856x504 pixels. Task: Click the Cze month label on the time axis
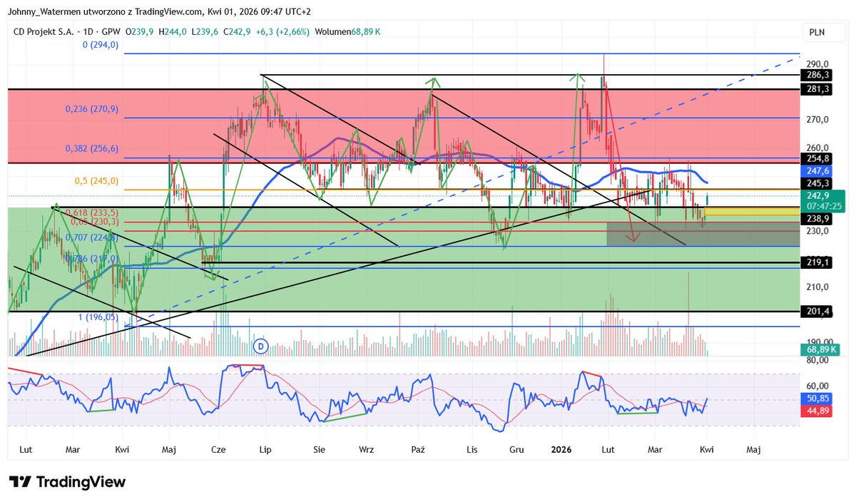pyautogui.click(x=219, y=451)
